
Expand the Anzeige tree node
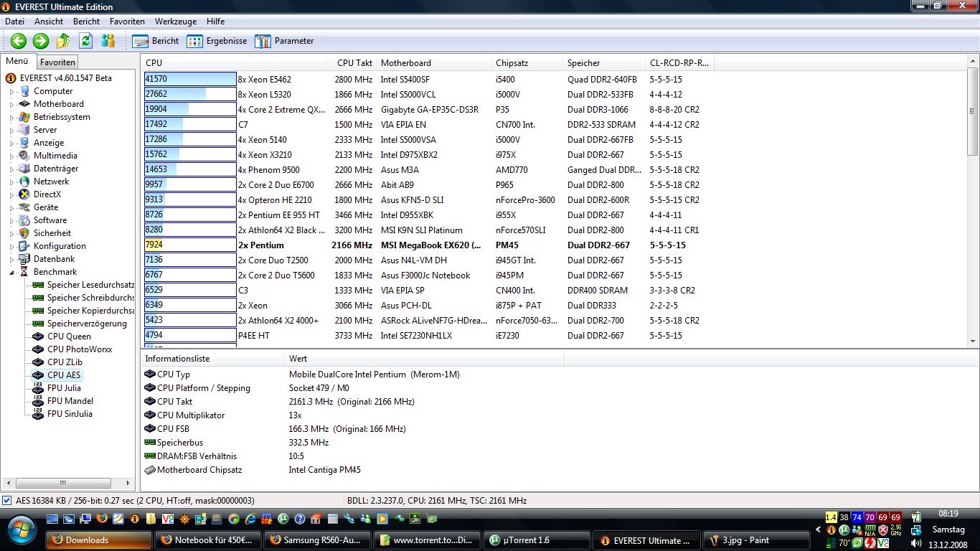11,143
